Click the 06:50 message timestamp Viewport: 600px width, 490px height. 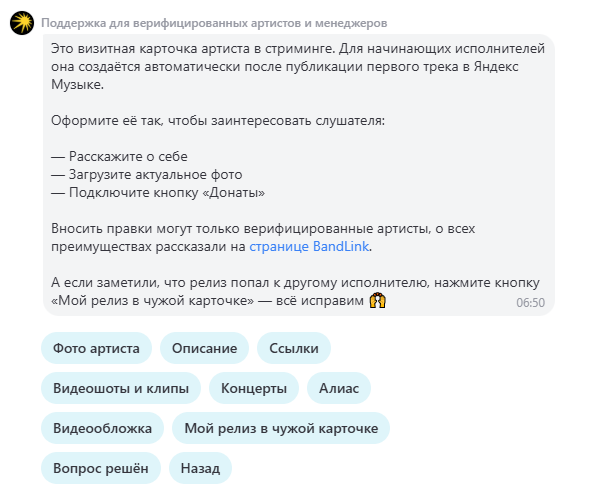[530, 301]
